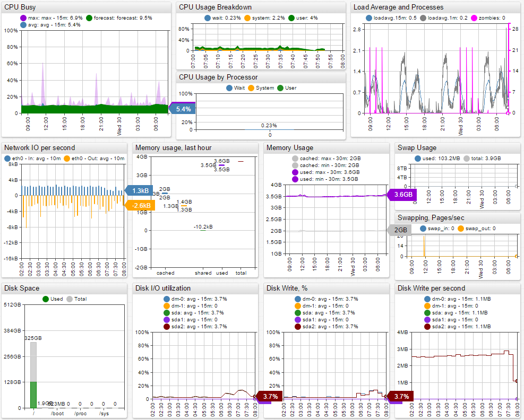Toggle Wait legend in CPU Usage by Processor

click(229, 88)
